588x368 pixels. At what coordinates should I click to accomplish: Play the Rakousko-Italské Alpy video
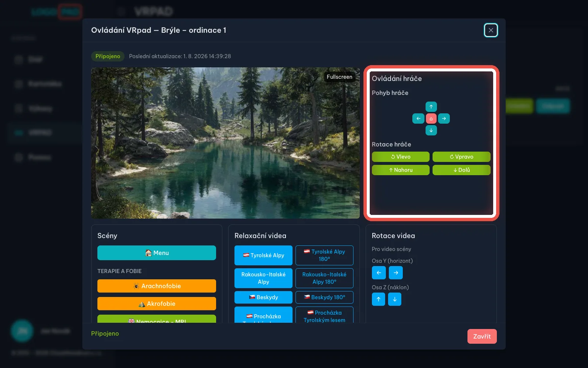coord(263,278)
